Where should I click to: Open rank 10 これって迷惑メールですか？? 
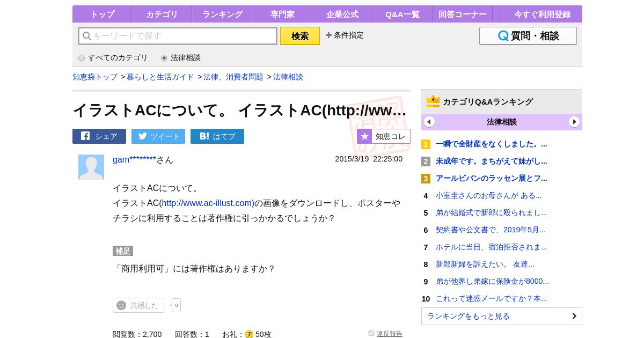tap(492, 298)
